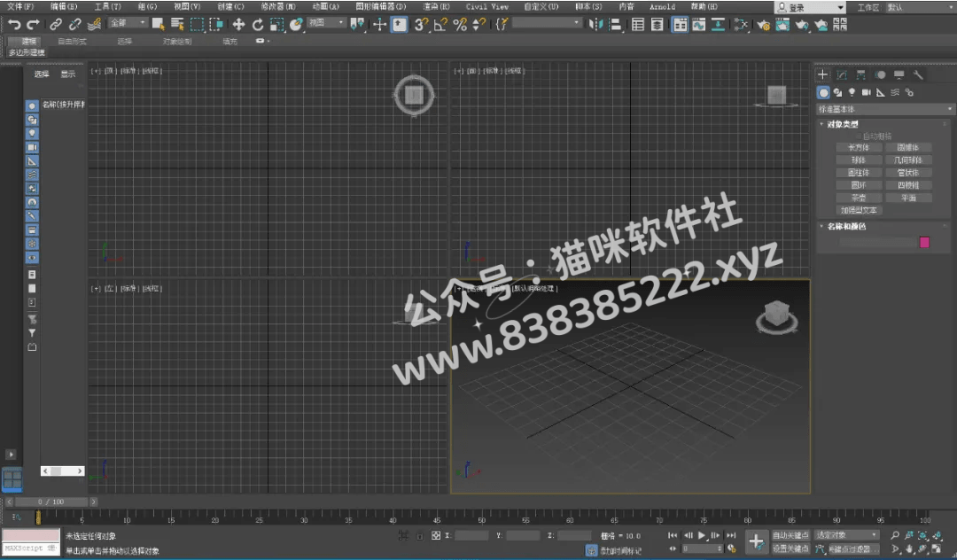Open the 编辑(E) menu
Image resolution: width=957 pixels, height=560 pixels.
click(64, 7)
